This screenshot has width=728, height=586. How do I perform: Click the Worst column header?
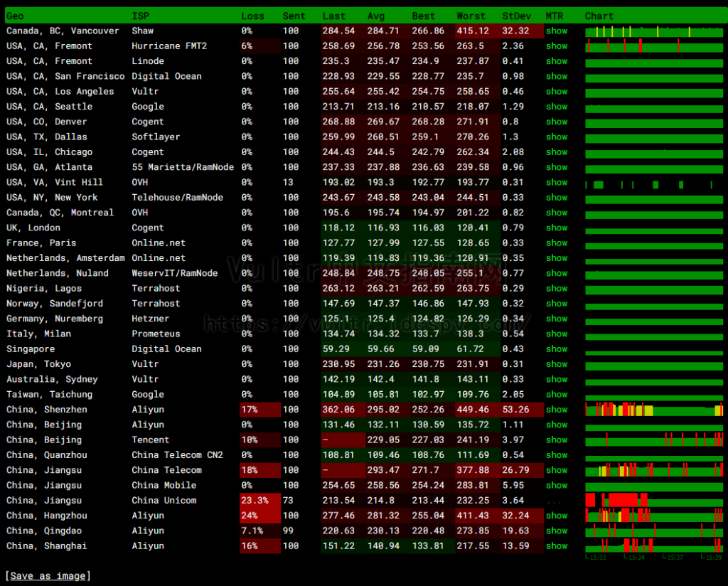pos(471,16)
